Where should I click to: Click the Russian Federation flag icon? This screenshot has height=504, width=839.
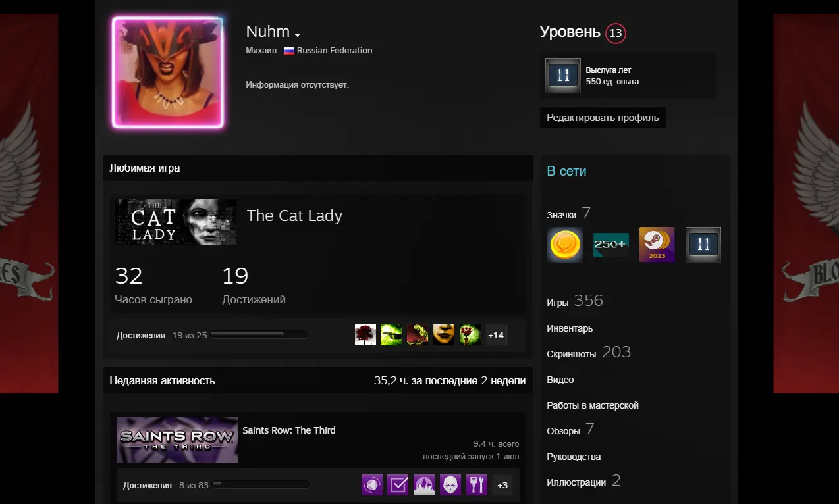coord(288,51)
